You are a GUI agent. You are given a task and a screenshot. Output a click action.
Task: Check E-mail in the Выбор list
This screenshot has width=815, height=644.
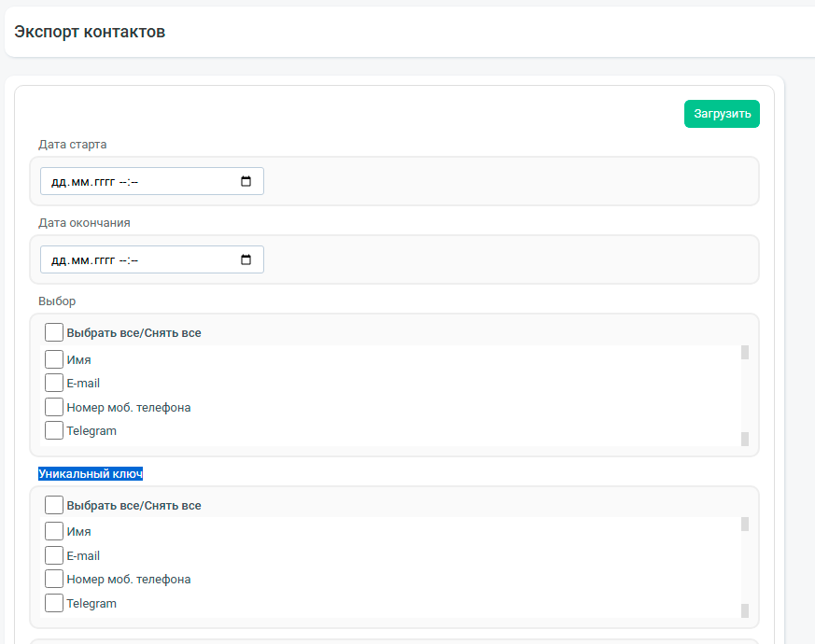point(54,383)
